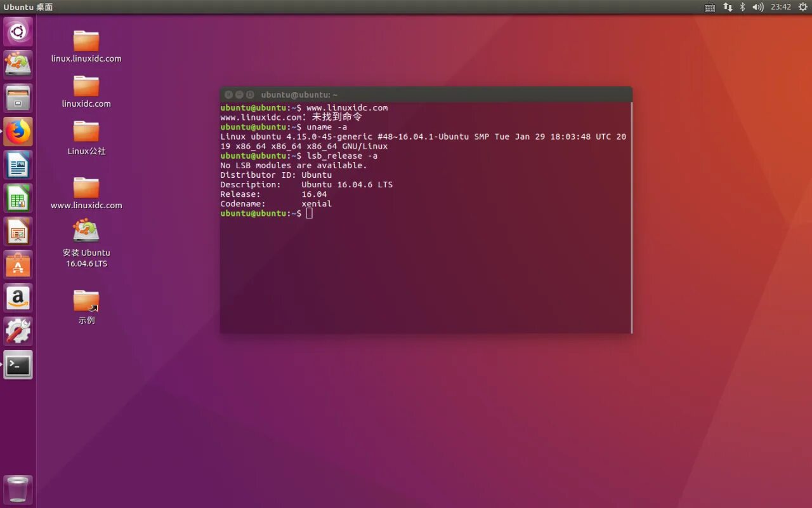Open the Amazon launcher icon
Screen dimensions: 812x508
pyautogui.click(x=18, y=298)
